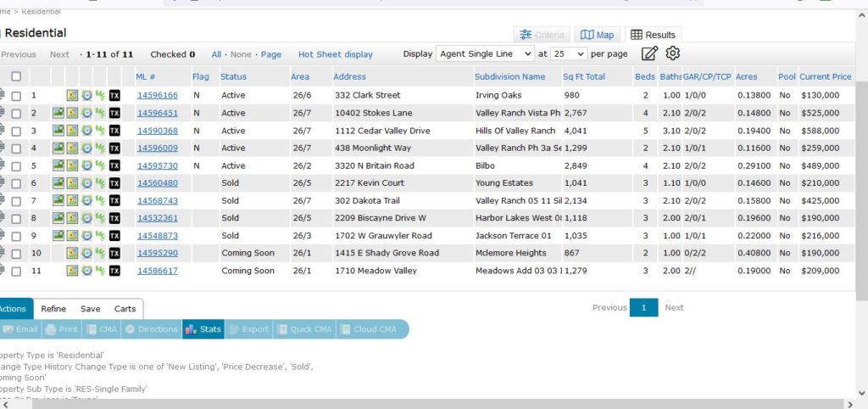The height and width of the screenshot is (409, 868).
Task: Open yellow picture icon for 2217 Kevin Court
Action: tap(73, 183)
